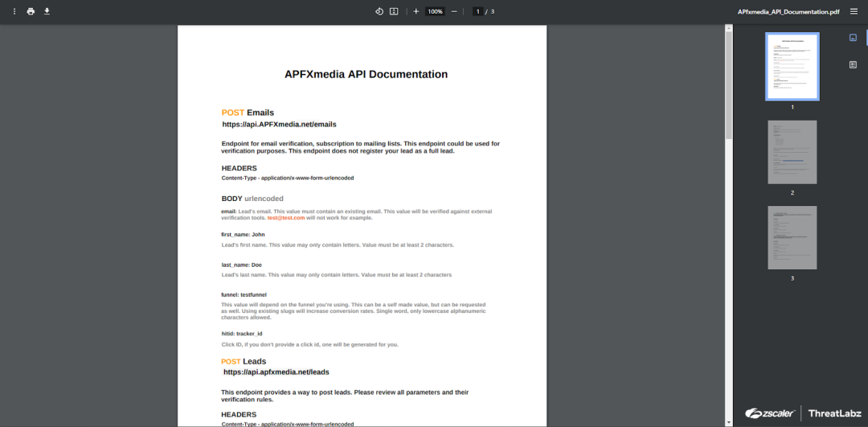Jump to page 2 thumbnail
The width and height of the screenshot is (868, 427).
coord(792,152)
